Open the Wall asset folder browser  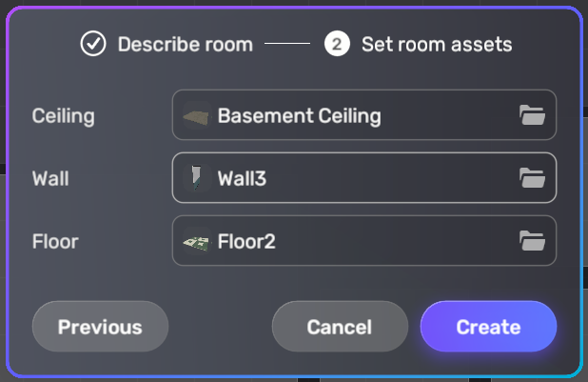(x=532, y=178)
